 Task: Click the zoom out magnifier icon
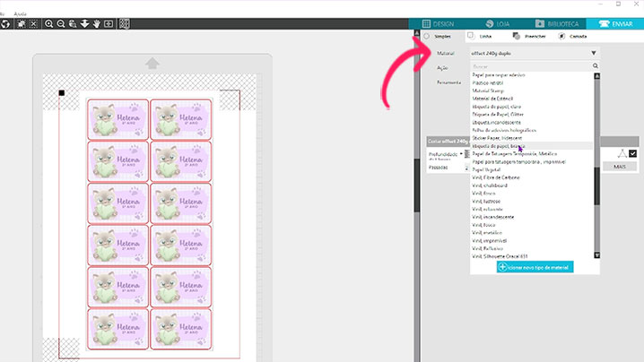[61, 24]
